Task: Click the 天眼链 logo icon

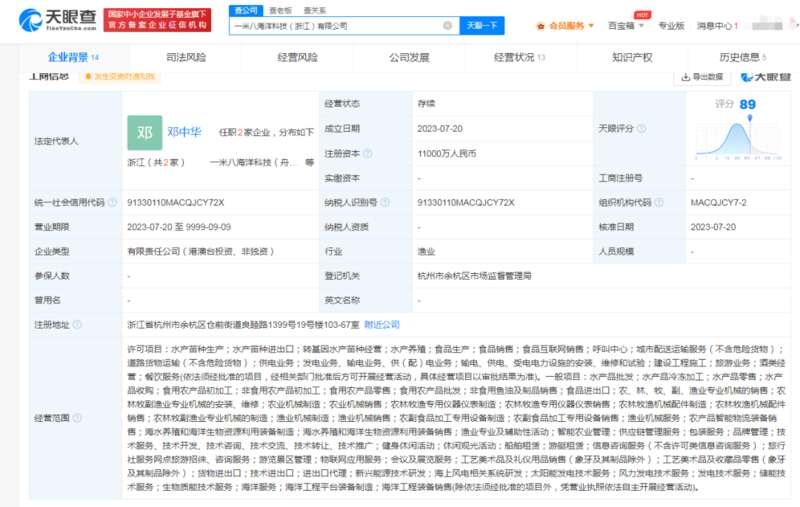Action: (x=765, y=77)
